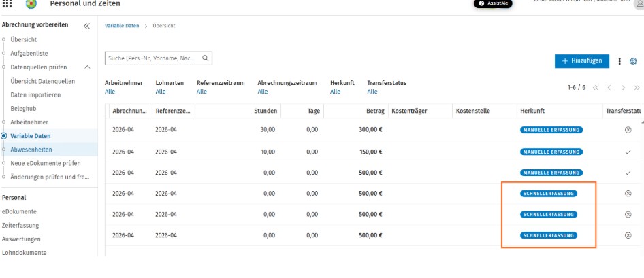Open Zeiterfassung in the Personal menu

(20, 225)
